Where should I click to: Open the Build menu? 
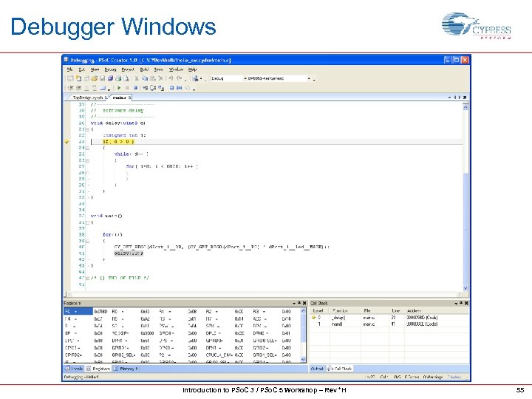(x=144, y=69)
